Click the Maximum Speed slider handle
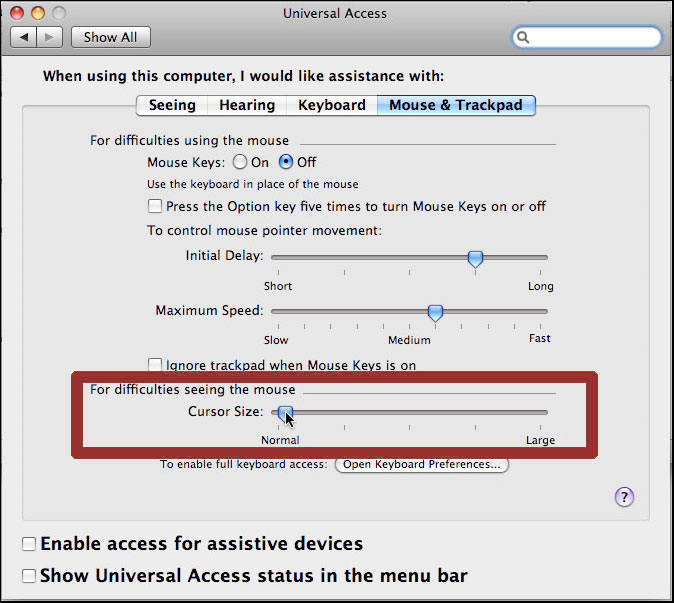 [x=435, y=313]
